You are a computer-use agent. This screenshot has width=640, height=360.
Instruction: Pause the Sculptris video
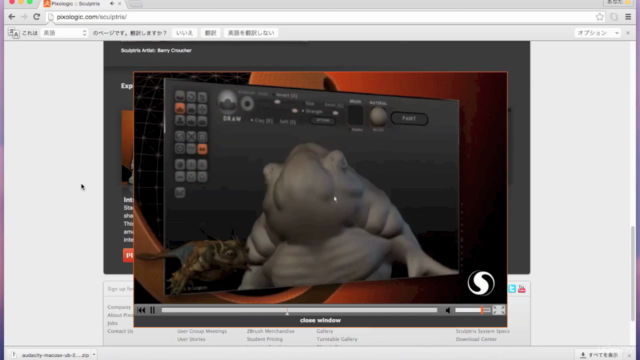153,310
